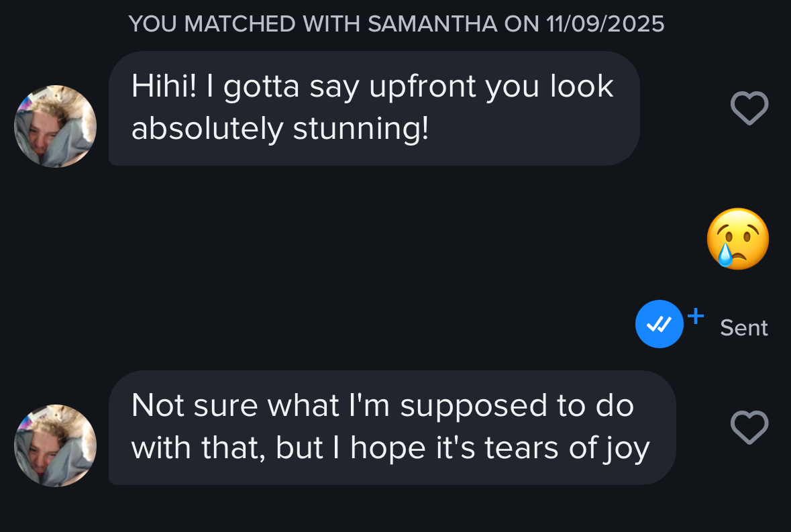Click the blue double-checkmark read receipt icon

point(660,324)
